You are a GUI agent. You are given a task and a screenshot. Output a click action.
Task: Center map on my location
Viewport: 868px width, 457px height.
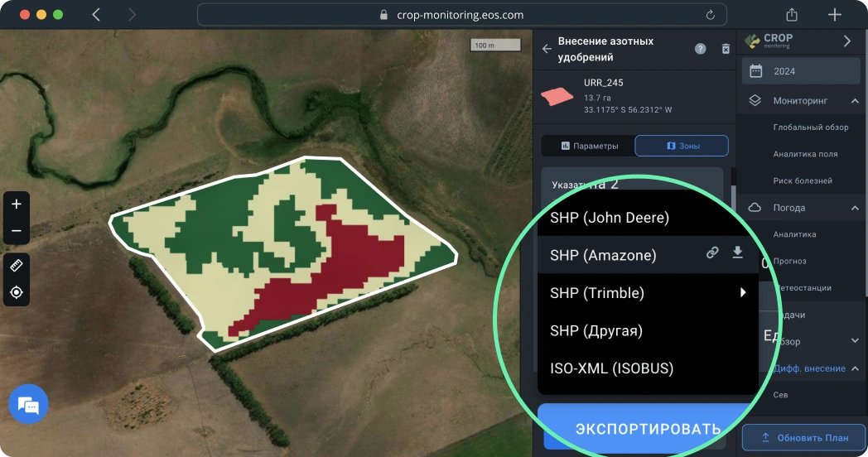pyautogui.click(x=17, y=292)
